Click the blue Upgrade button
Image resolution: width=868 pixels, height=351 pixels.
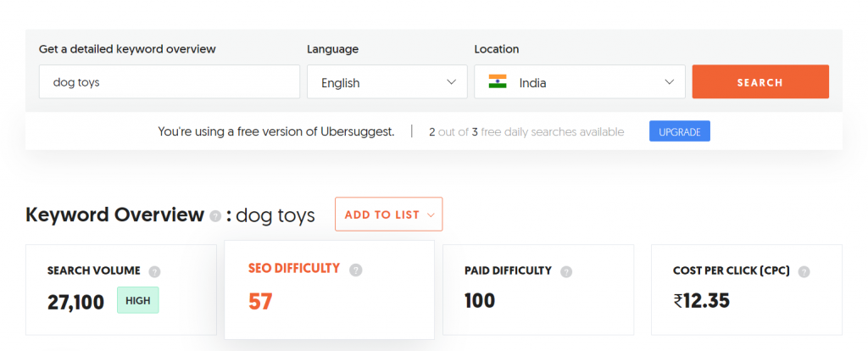click(680, 131)
